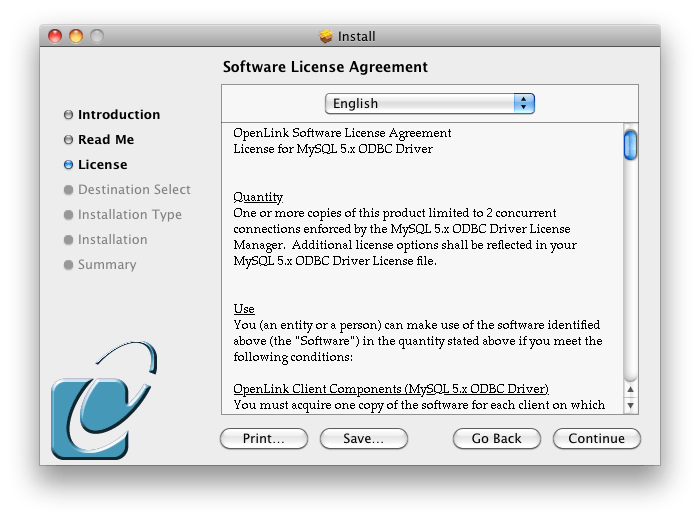Save the license agreement text
700x520 pixels.
coord(363,438)
